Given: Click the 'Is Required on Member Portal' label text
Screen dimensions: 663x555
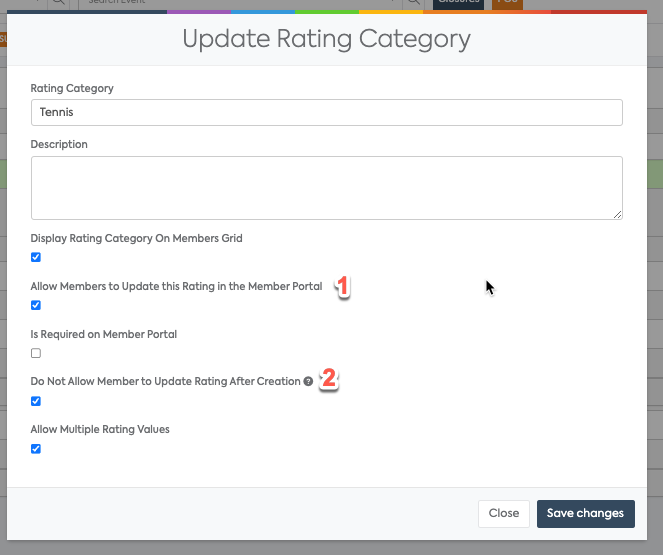Looking at the screenshot, I should coord(103,334).
